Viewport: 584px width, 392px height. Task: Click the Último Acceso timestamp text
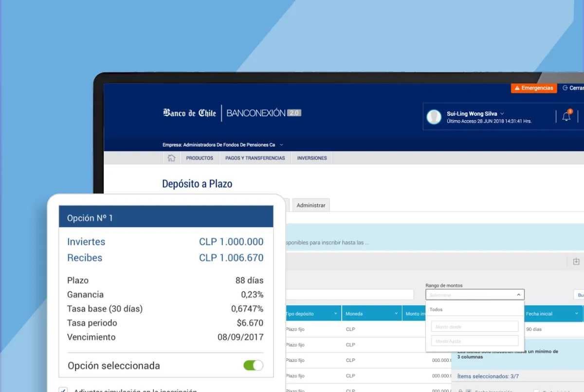(x=489, y=121)
